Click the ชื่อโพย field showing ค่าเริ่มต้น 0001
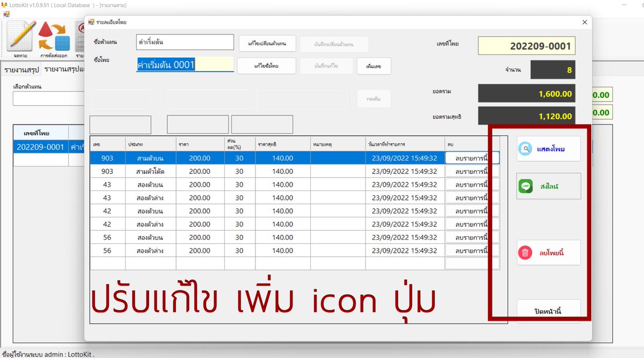This screenshot has height=358, width=644. [185, 64]
